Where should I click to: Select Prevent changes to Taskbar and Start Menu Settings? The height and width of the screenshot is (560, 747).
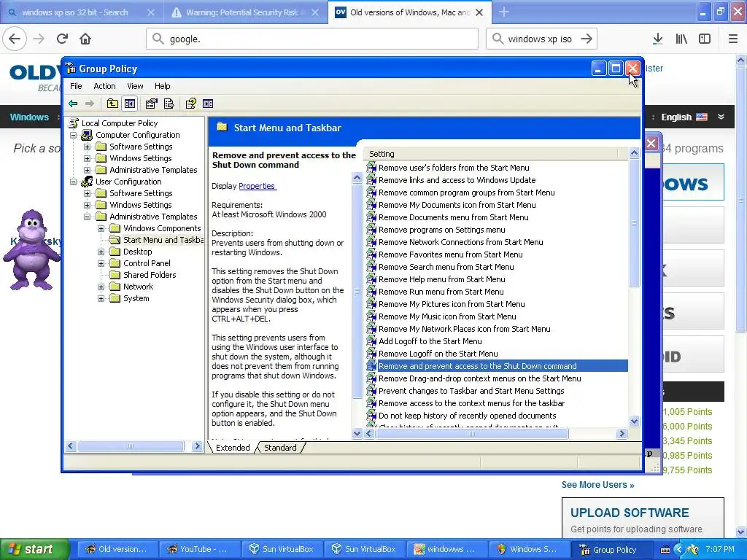coord(471,391)
